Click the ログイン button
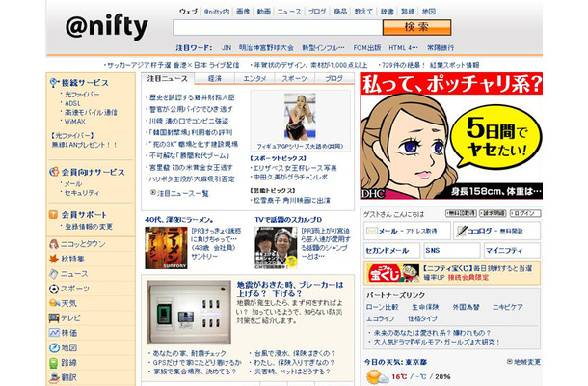 pyautogui.click(x=525, y=213)
